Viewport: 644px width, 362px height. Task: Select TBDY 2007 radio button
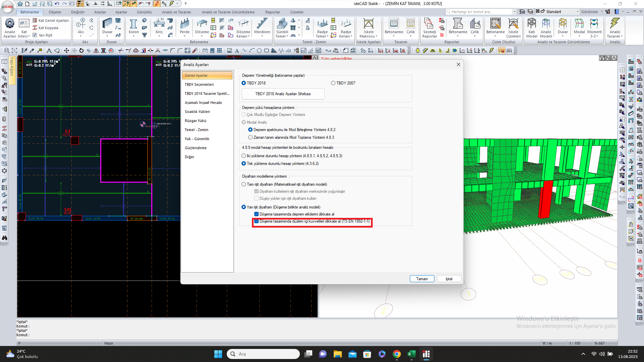pos(333,83)
